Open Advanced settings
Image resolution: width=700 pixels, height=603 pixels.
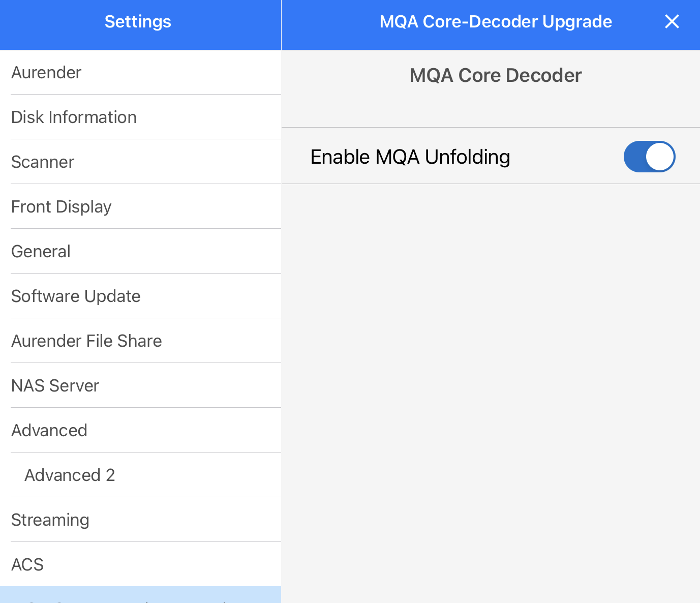pos(140,430)
